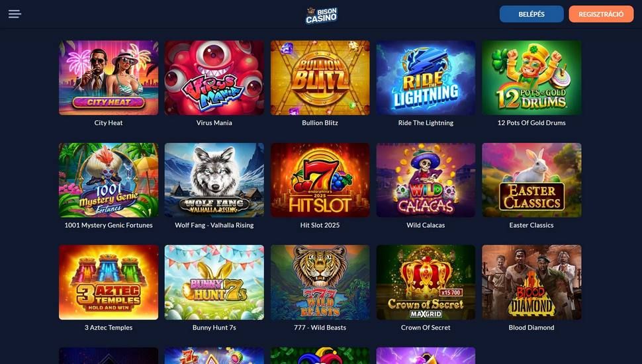The width and height of the screenshot is (642, 364).
Task: Open the 3 Aztec Temples game tile
Action: [109, 282]
